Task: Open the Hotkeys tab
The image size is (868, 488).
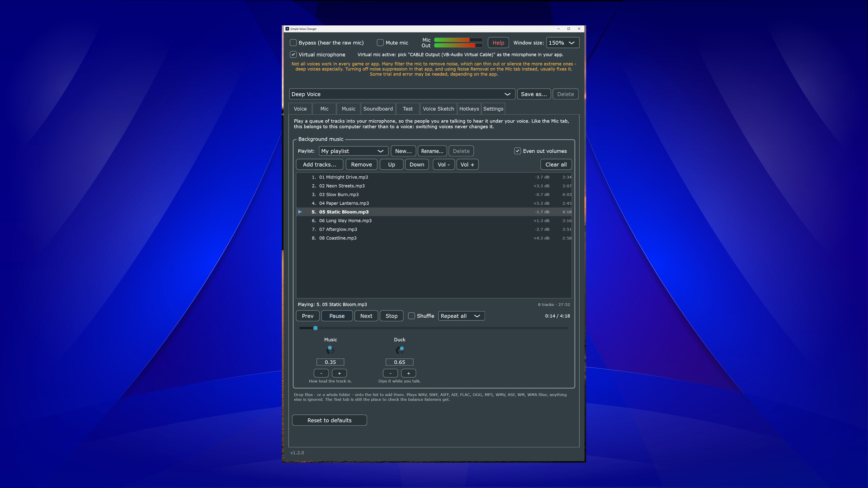Action: click(469, 109)
